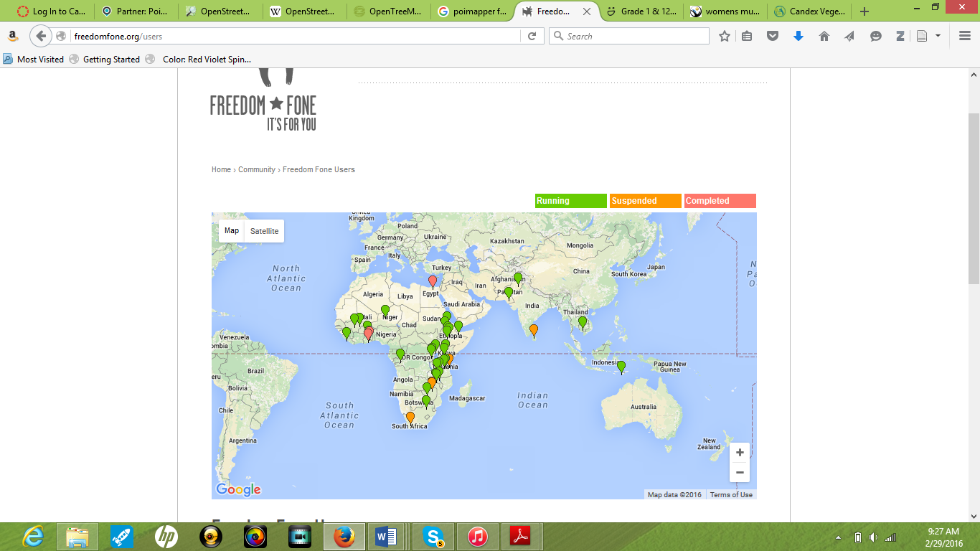Screen dimensions: 980x551
Task: Click the Amazon icon beside the back button
Action: (13, 36)
